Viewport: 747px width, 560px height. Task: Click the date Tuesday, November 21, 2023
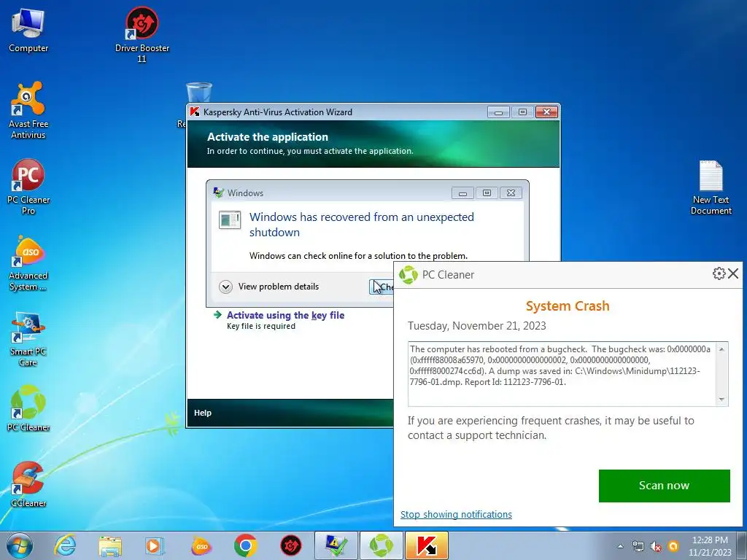click(x=477, y=326)
